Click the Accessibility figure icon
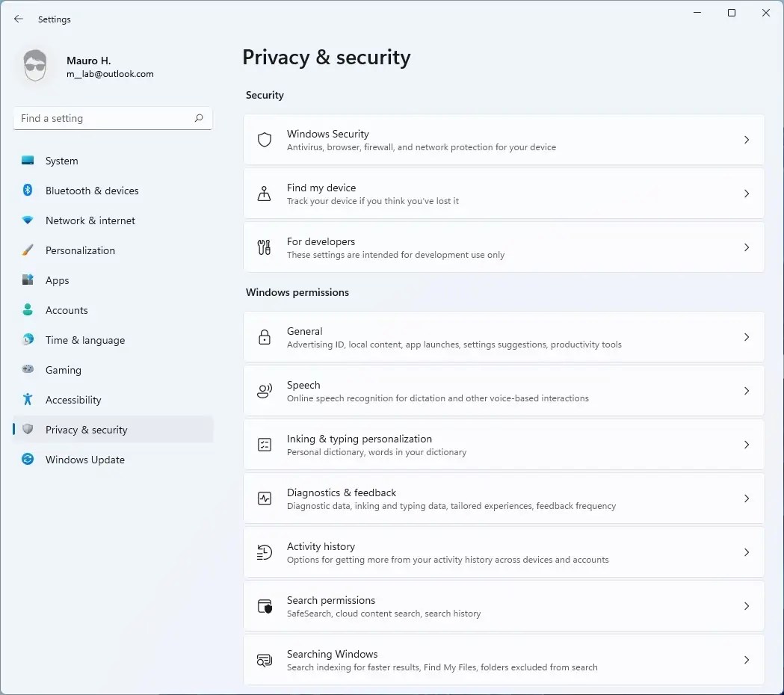 click(x=28, y=399)
